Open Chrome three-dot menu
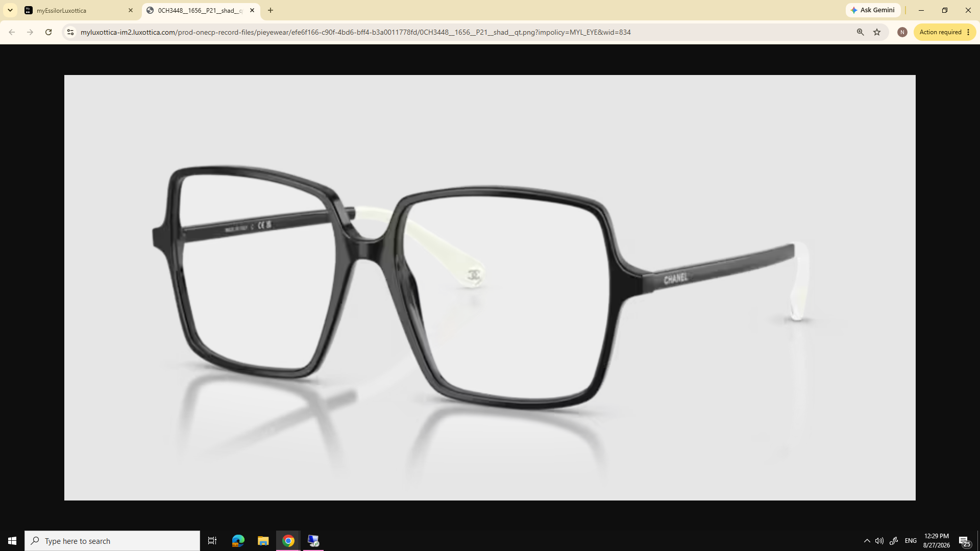Screen dimensions: 980x551 pos(968,32)
